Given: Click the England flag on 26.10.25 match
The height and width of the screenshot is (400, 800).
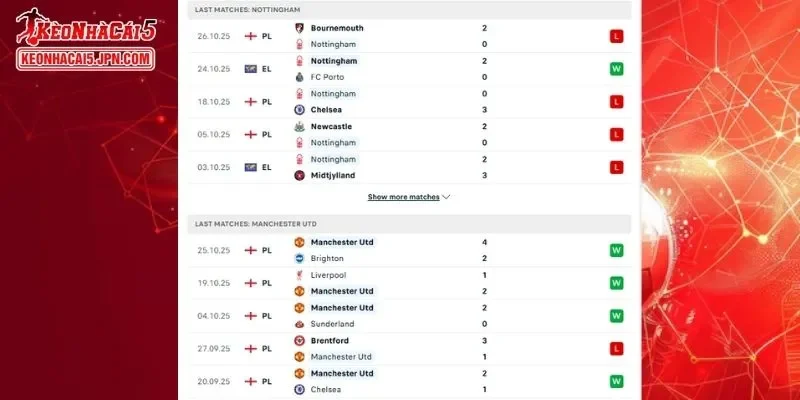Looking at the screenshot, I should pyautogui.click(x=251, y=36).
